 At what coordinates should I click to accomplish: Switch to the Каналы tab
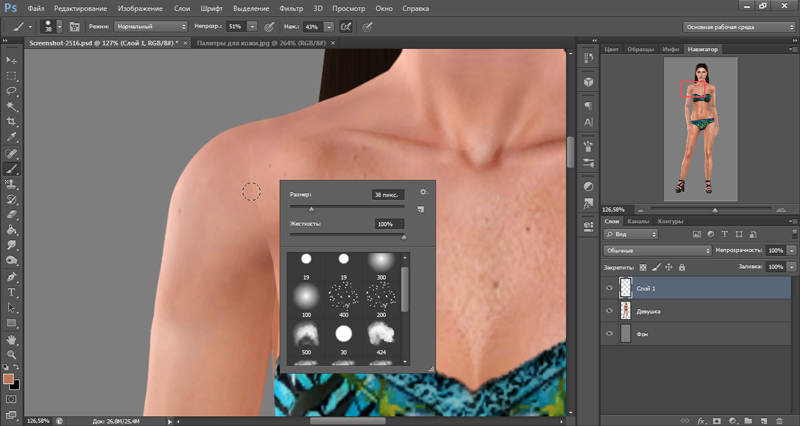(x=638, y=221)
